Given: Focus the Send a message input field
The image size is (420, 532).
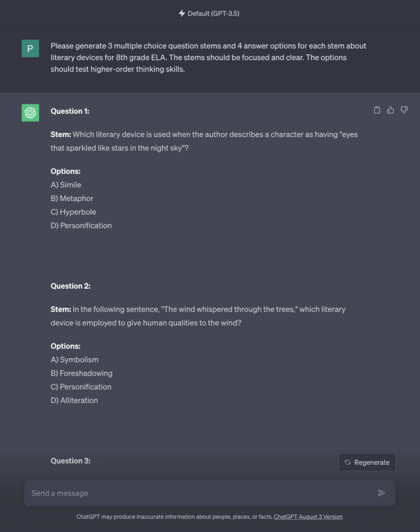Looking at the screenshot, I should [x=210, y=493].
